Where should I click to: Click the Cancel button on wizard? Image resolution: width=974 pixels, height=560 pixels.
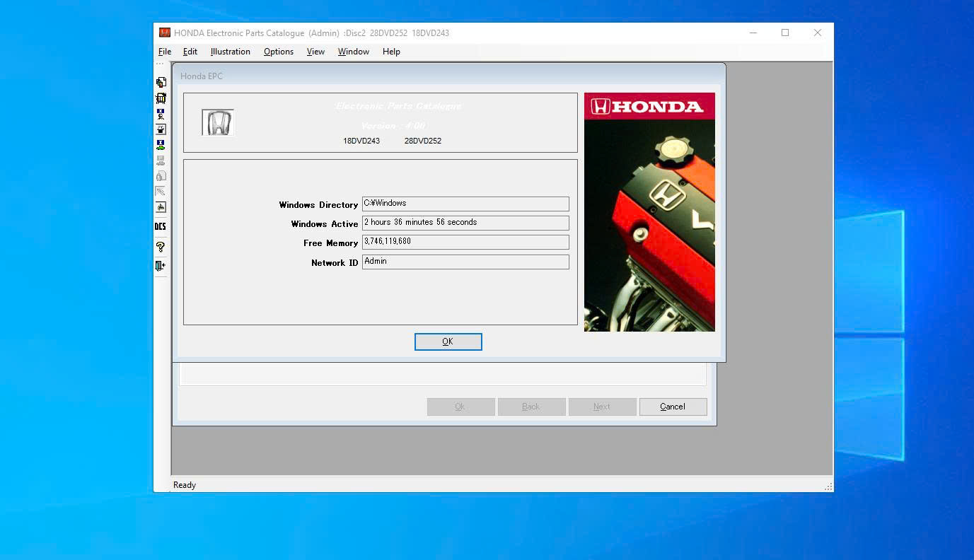point(672,407)
